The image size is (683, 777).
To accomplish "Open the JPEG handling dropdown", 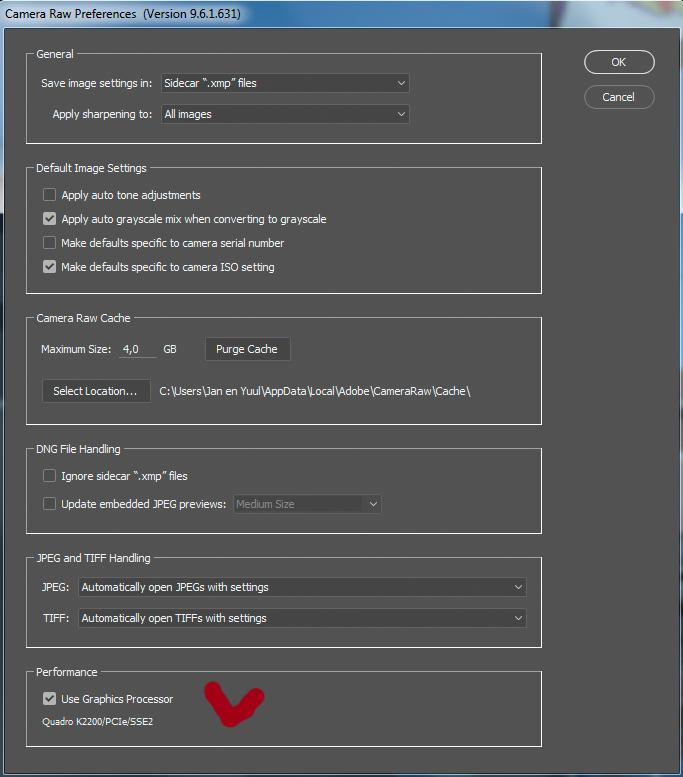I will coord(302,587).
